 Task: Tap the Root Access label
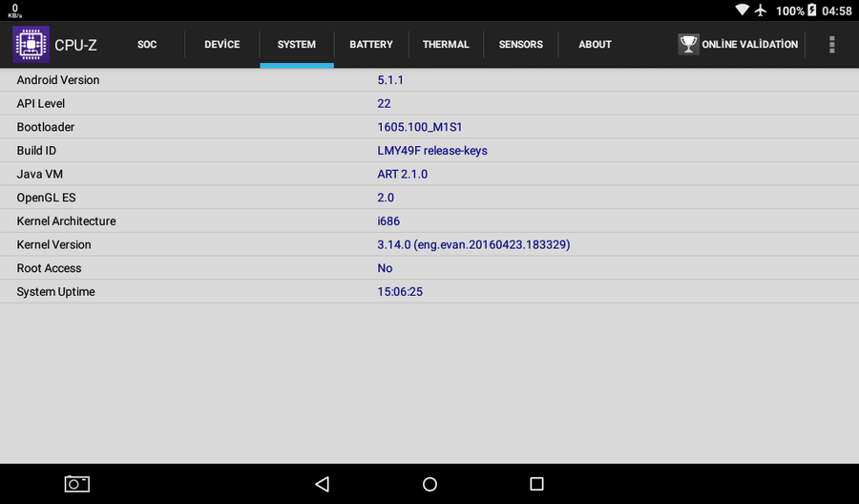[49, 268]
